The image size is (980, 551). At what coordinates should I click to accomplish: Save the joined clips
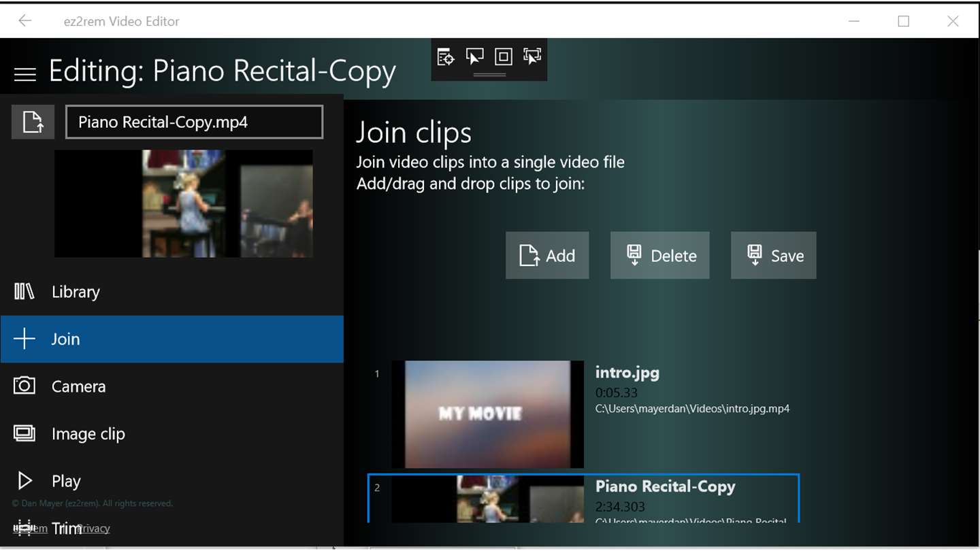[774, 256]
